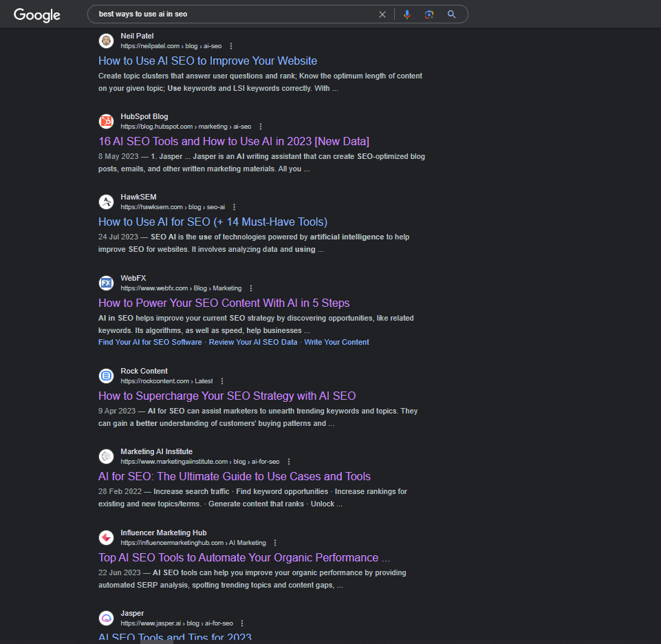Open 'How to Use AI for SEO (+ 14 Must-Have Tools)'
661x644 pixels.
tap(213, 222)
